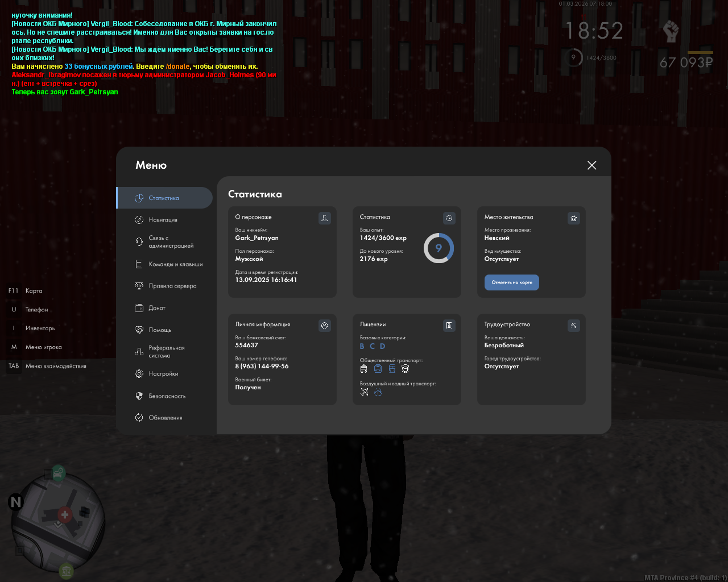The image size is (728, 582).
Task: Click the tools icon in Трудоустройство card
Action: tap(573, 326)
